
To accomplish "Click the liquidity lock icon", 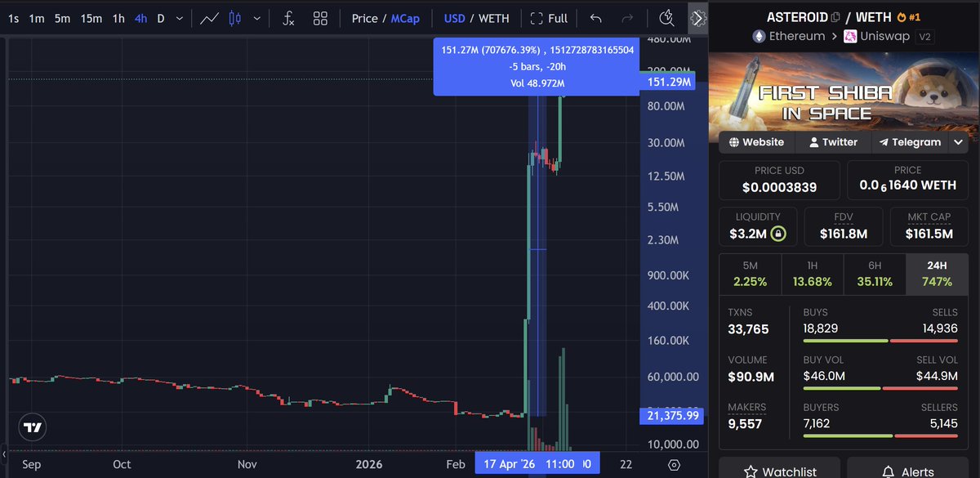I will [778, 235].
